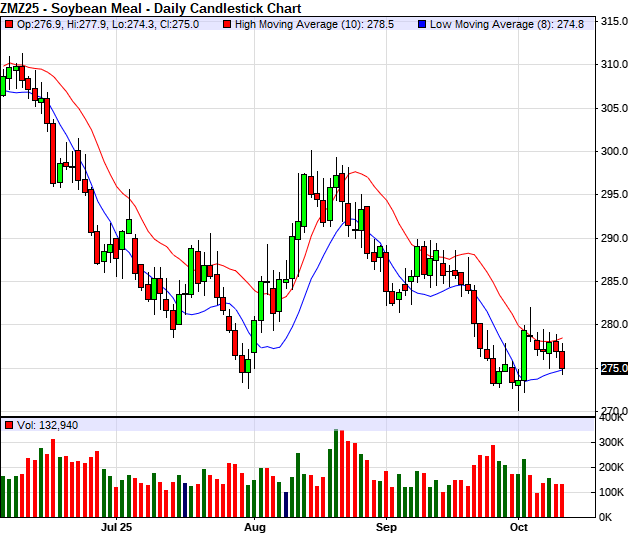Select the black 275.0 current price tag
Image resolution: width=640 pixels, height=536 pixels.
(x=612, y=369)
